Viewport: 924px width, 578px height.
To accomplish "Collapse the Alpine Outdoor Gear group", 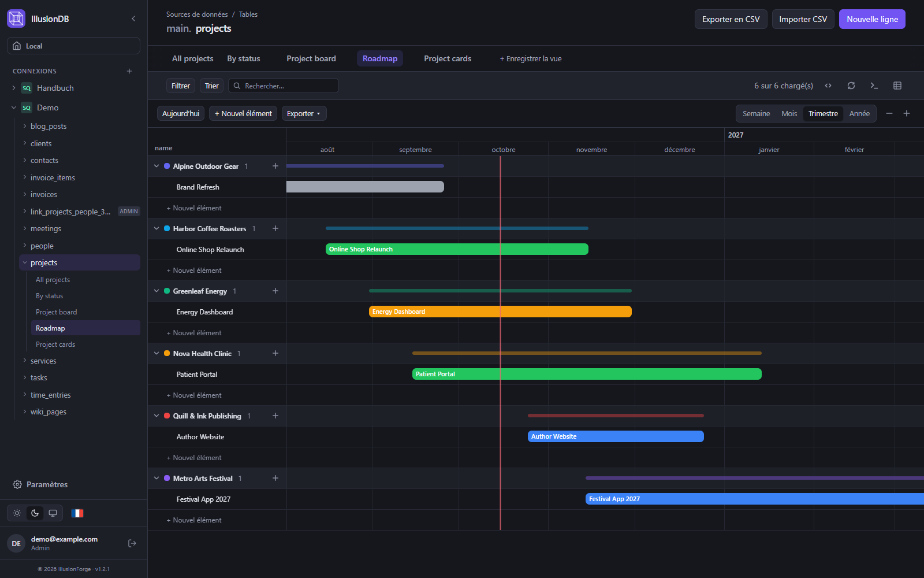I will 157,166.
